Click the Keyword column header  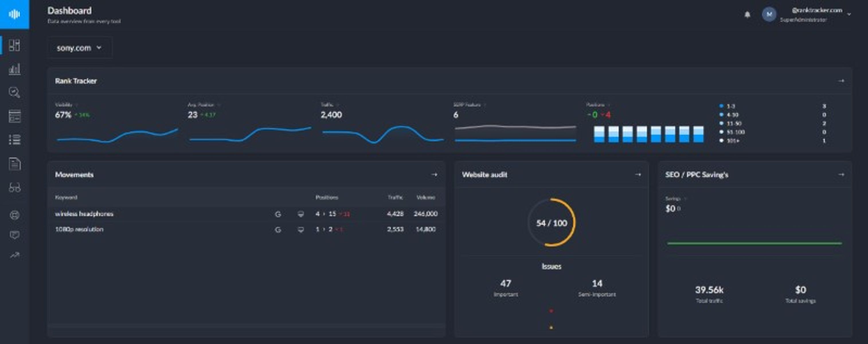[66, 198]
